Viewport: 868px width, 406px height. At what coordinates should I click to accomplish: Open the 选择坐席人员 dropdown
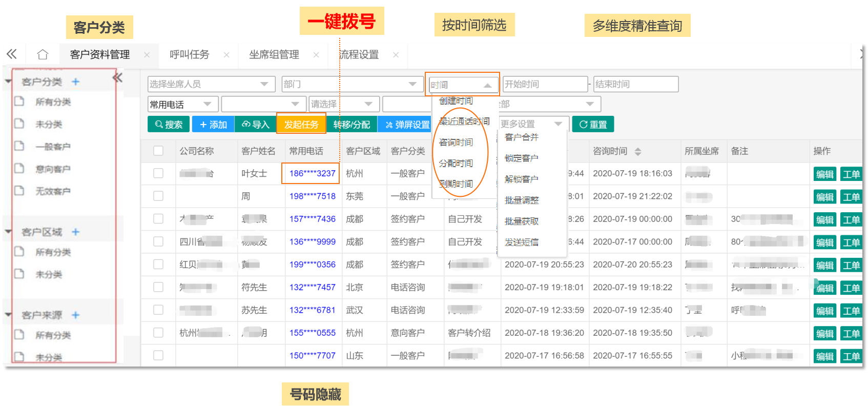click(x=209, y=84)
